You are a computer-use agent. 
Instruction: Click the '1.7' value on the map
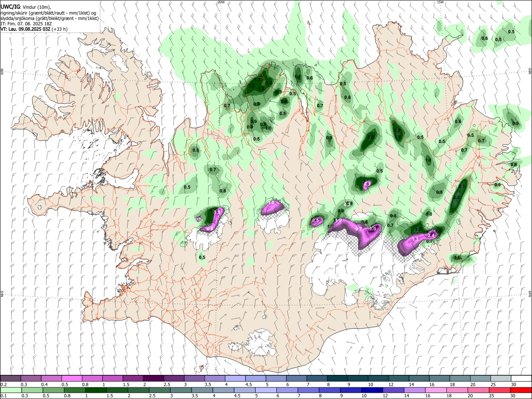coord(397,131)
